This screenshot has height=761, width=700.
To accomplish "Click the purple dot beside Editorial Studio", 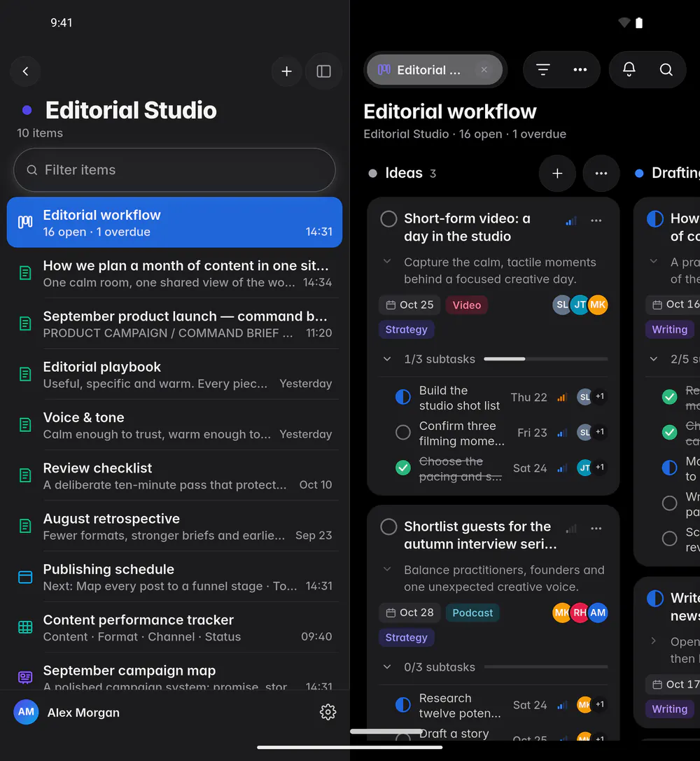I will 27,110.
